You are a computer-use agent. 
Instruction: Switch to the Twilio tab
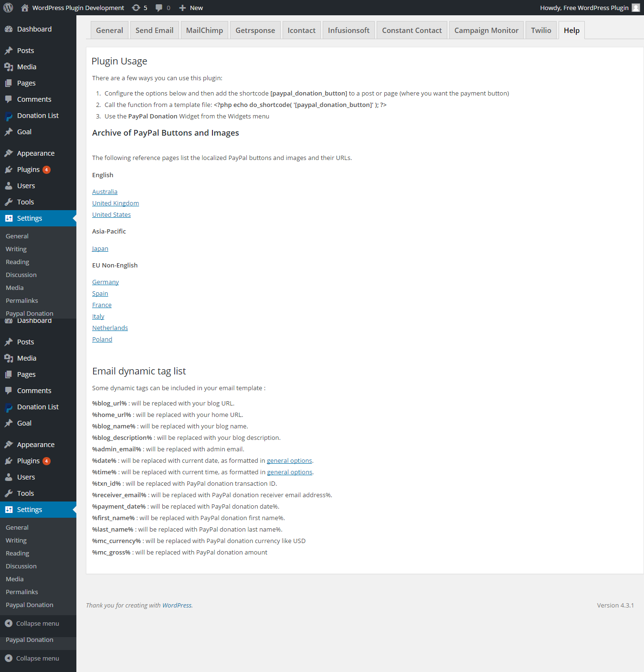[x=541, y=30]
